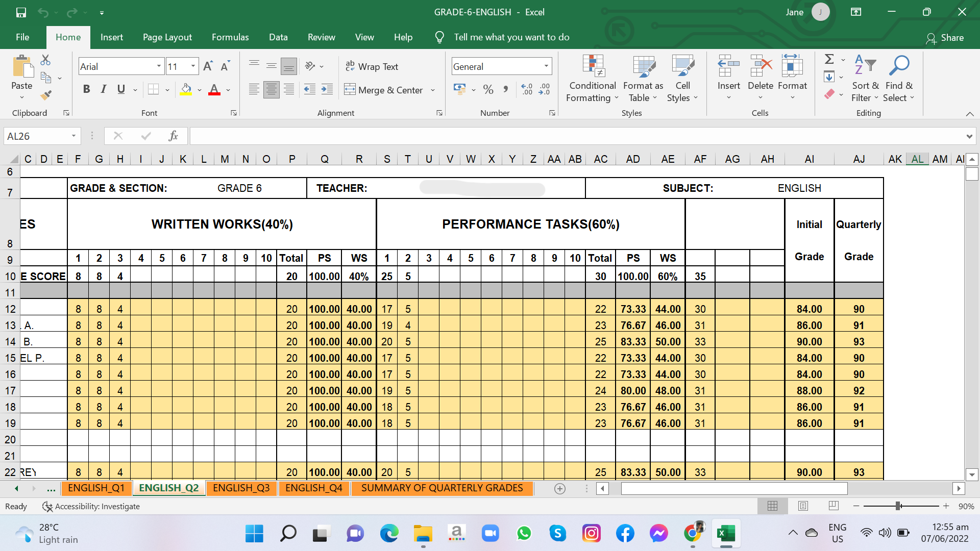Viewport: 980px width, 551px height.
Task: Toggle Bold formatting
Action: (86, 90)
